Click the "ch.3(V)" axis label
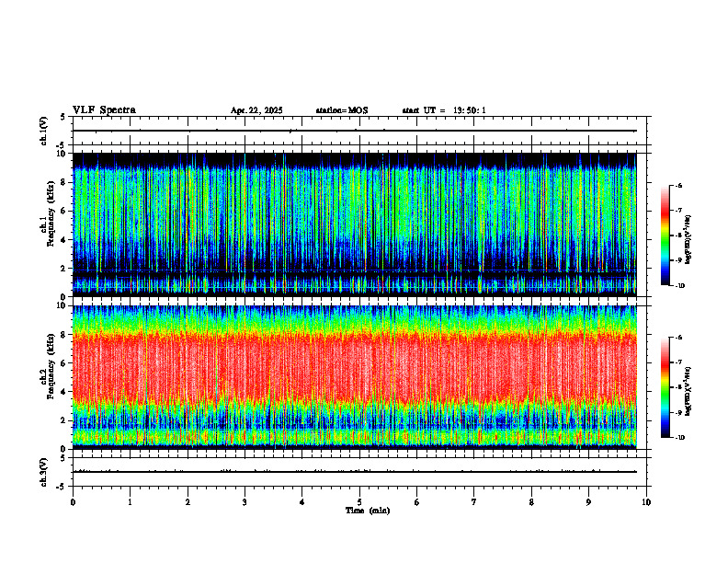Image resolution: width=728 pixels, height=563 pixels. [x=43, y=472]
